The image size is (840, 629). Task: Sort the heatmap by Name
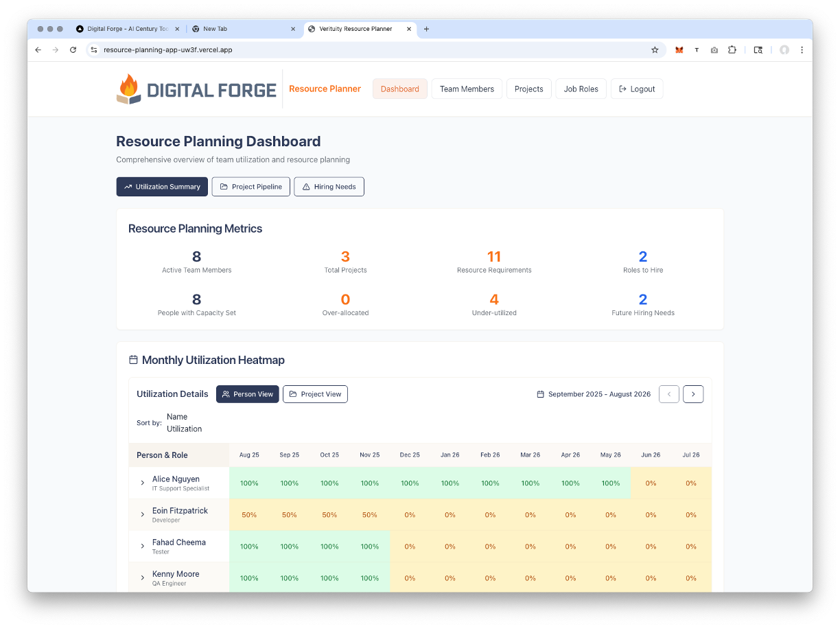(176, 416)
